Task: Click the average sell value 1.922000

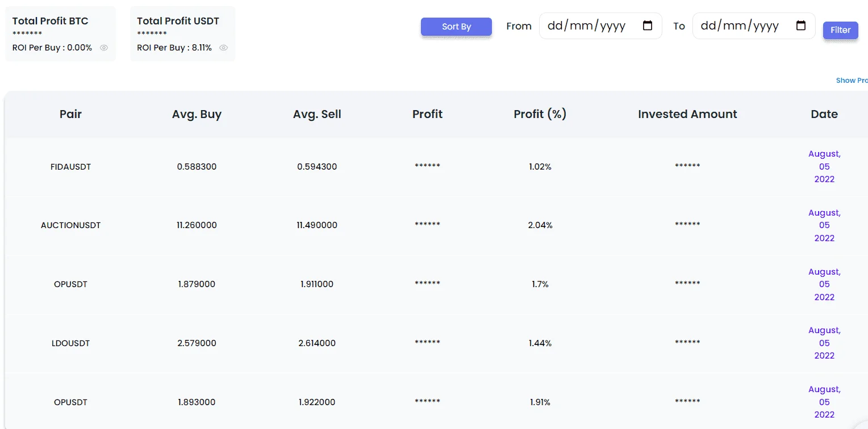Action: 317,402
